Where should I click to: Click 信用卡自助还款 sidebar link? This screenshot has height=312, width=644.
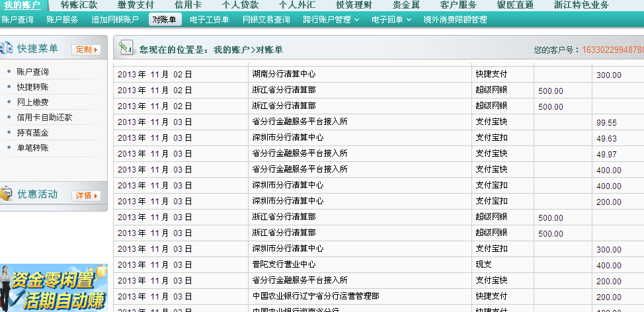click(44, 117)
